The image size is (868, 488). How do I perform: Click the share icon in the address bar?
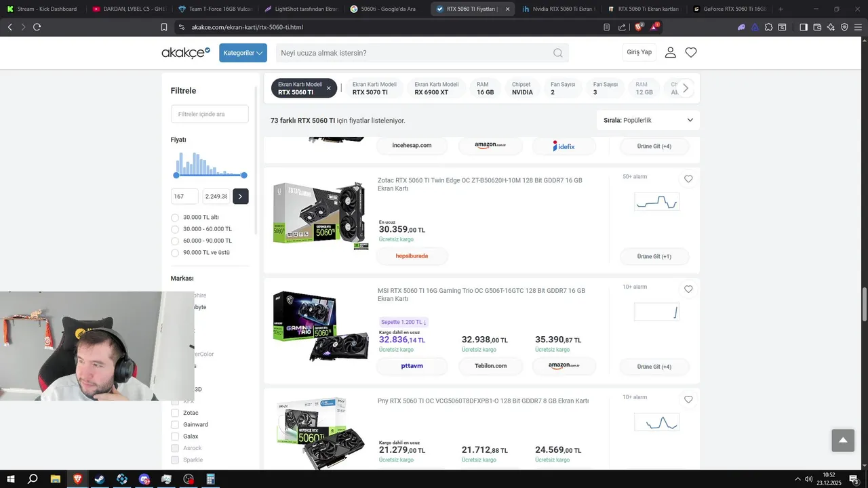click(x=622, y=27)
